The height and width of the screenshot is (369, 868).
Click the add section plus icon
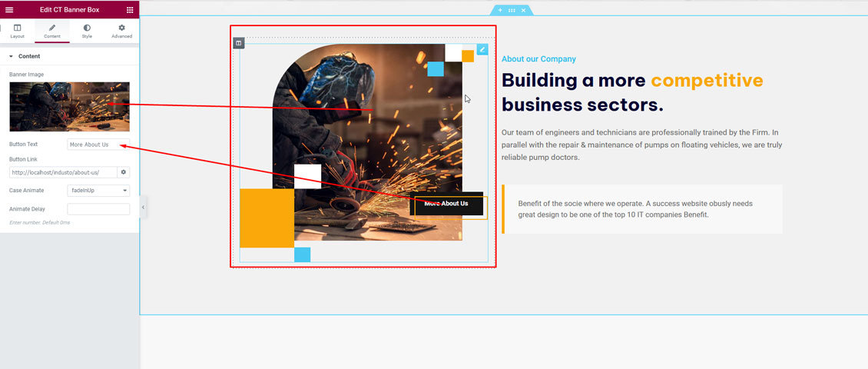(x=500, y=10)
